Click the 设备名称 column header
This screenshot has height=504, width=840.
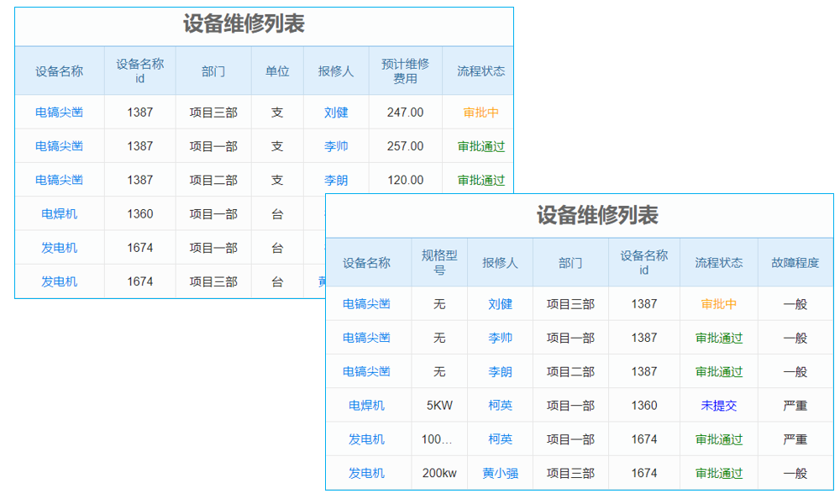[367, 262]
